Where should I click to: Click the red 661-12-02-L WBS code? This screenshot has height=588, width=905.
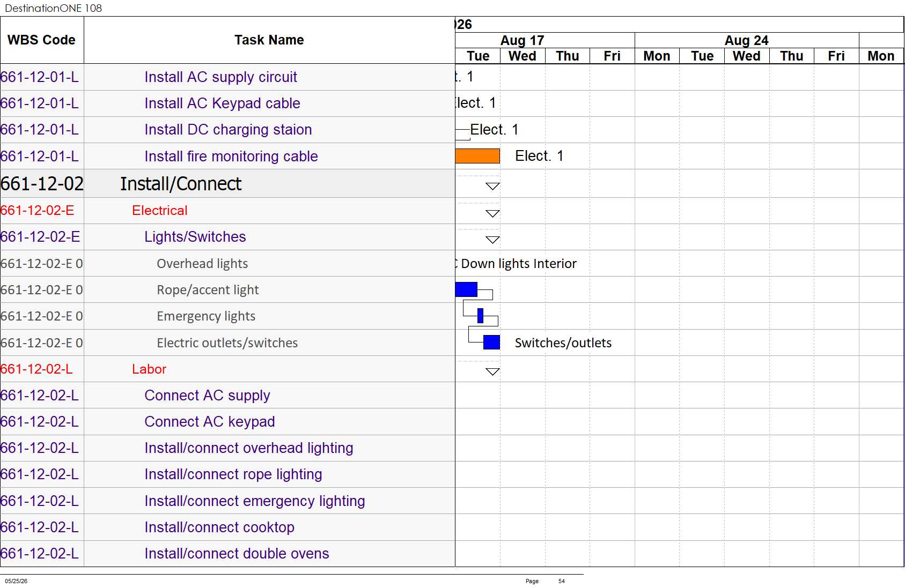[36, 369]
